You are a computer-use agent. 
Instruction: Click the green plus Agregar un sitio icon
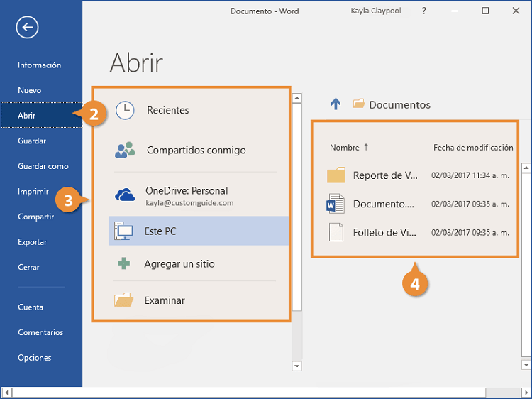coord(123,263)
